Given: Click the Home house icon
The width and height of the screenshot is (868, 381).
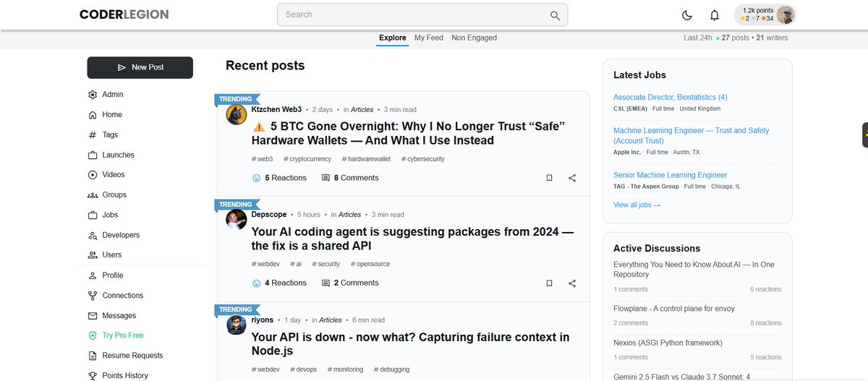Looking at the screenshot, I should click(x=93, y=115).
